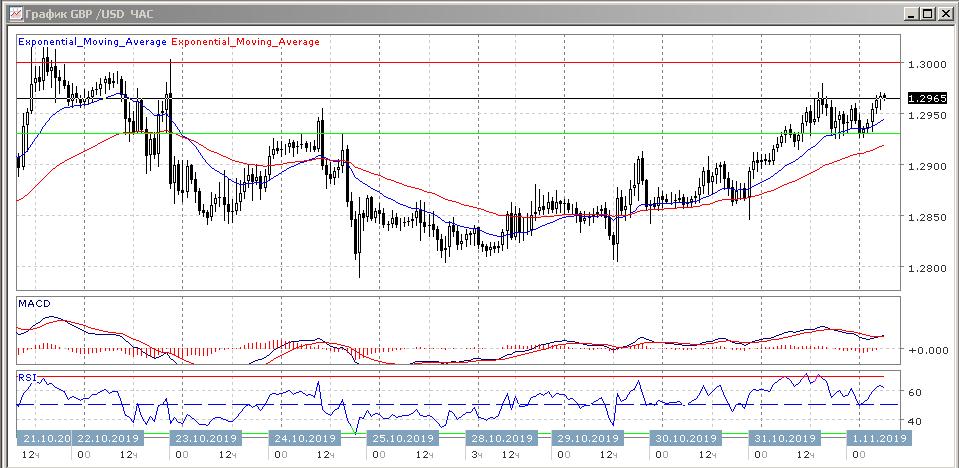Viewport: 959px width, 468px height.
Task: Click the RSI indicator panel label
Action: tap(28, 378)
